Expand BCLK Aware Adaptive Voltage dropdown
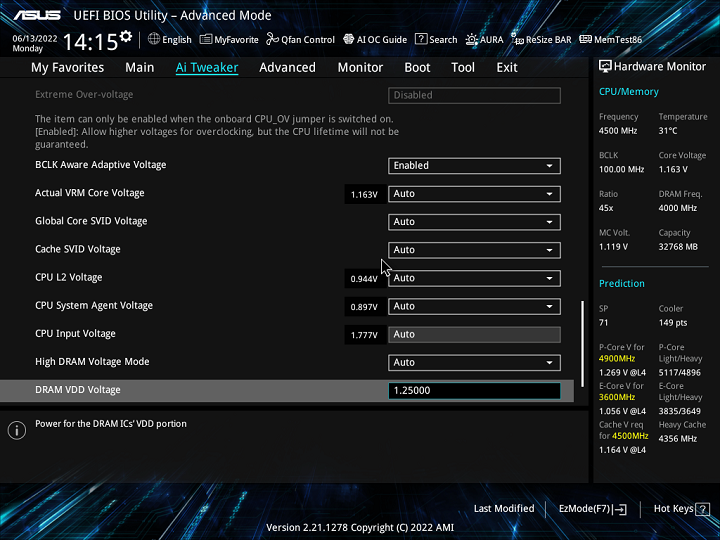Image resolution: width=720 pixels, height=540 pixels. pyautogui.click(x=473, y=166)
